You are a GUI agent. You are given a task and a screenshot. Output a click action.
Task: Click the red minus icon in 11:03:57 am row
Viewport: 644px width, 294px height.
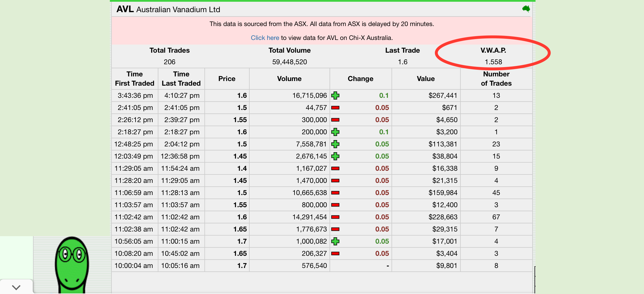click(335, 205)
